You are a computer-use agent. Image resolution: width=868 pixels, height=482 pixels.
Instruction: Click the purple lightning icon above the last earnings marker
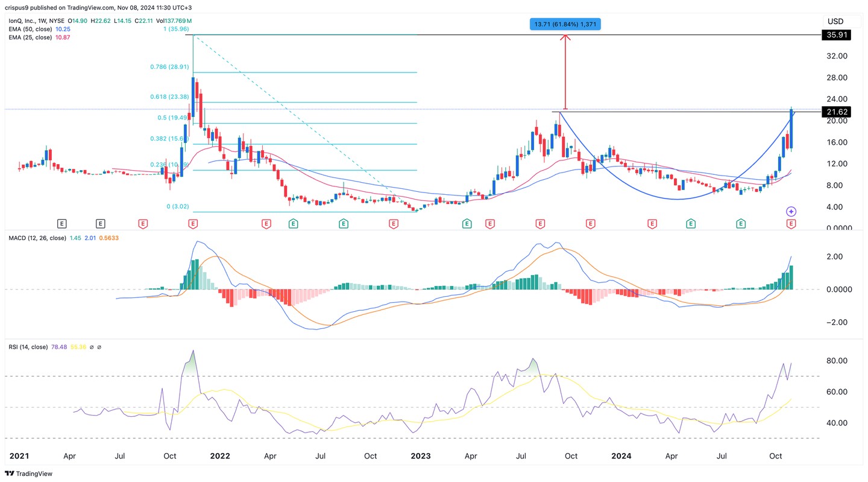(791, 211)
